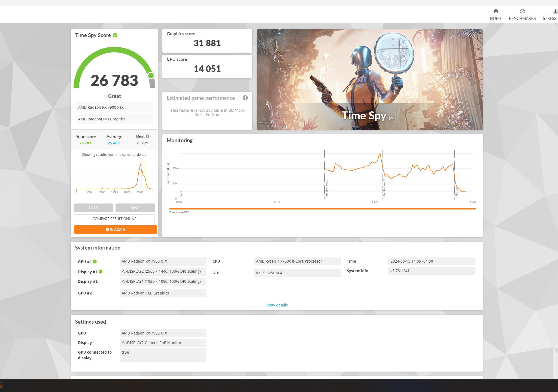Open the HOME tab house icon

pos(496,11)
